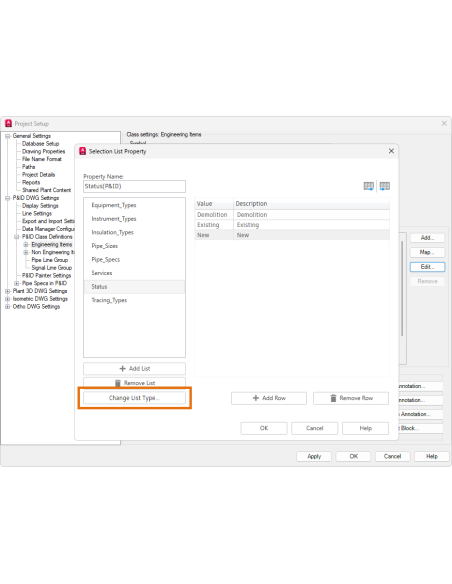Click Apply in the Project Setup window
Screen dimensions: 452x584
(314, 457)
